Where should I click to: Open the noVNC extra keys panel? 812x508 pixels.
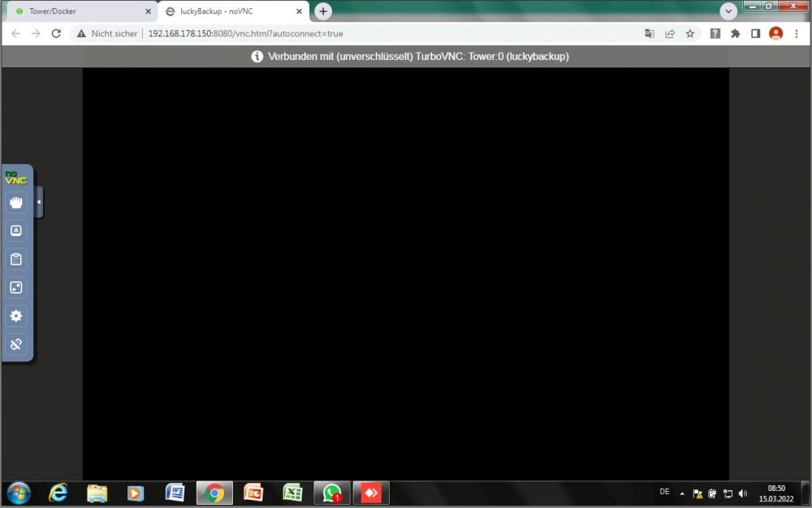[16, 230]
